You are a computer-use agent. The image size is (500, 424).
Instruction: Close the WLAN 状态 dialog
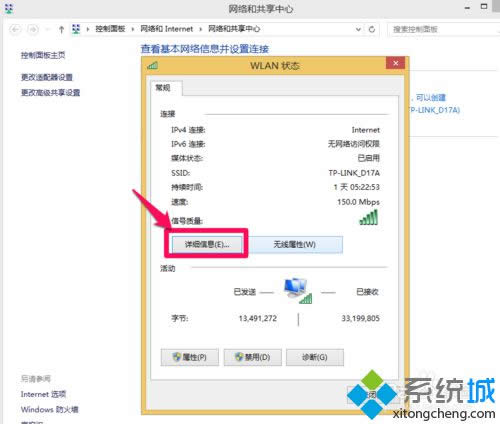click(x=395, y=63)
